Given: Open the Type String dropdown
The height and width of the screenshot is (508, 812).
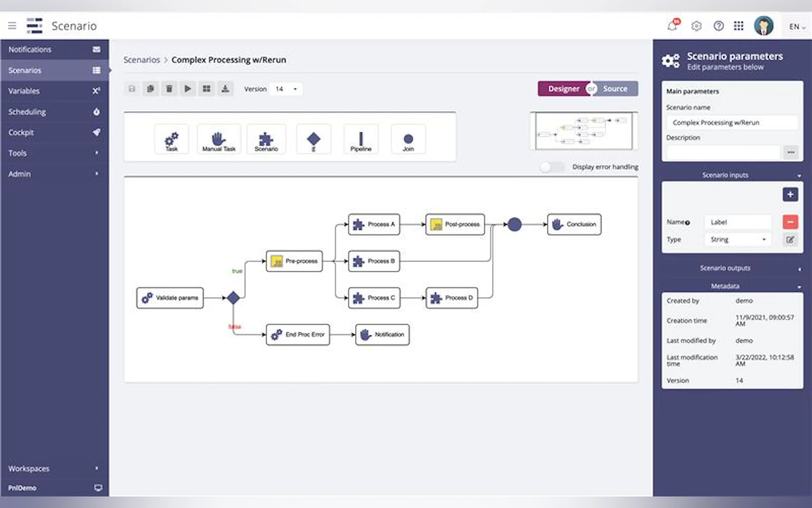Looking at the screenshot, I should point(738,240).
